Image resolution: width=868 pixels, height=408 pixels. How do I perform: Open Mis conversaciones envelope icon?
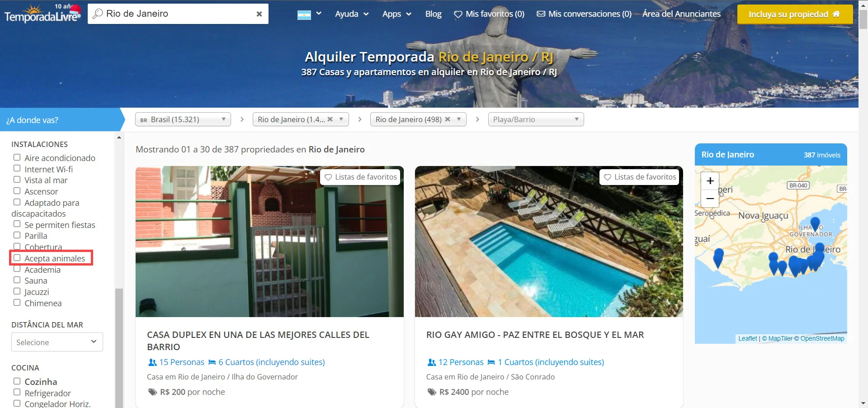pos(541,14)
